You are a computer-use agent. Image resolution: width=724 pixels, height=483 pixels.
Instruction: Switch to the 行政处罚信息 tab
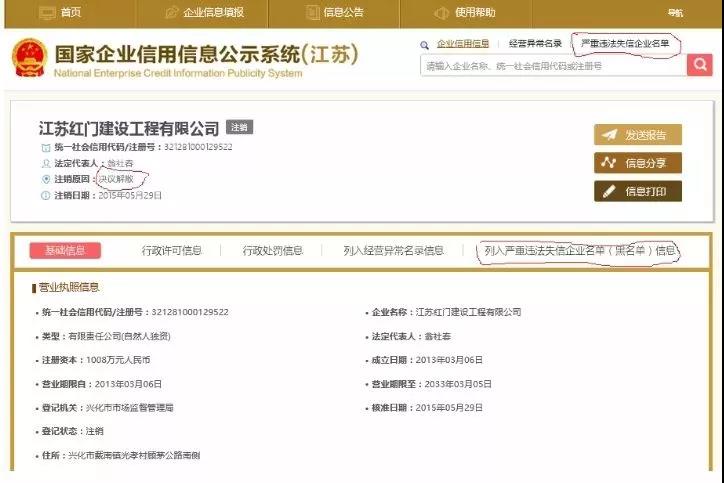(x=272, y=250)
